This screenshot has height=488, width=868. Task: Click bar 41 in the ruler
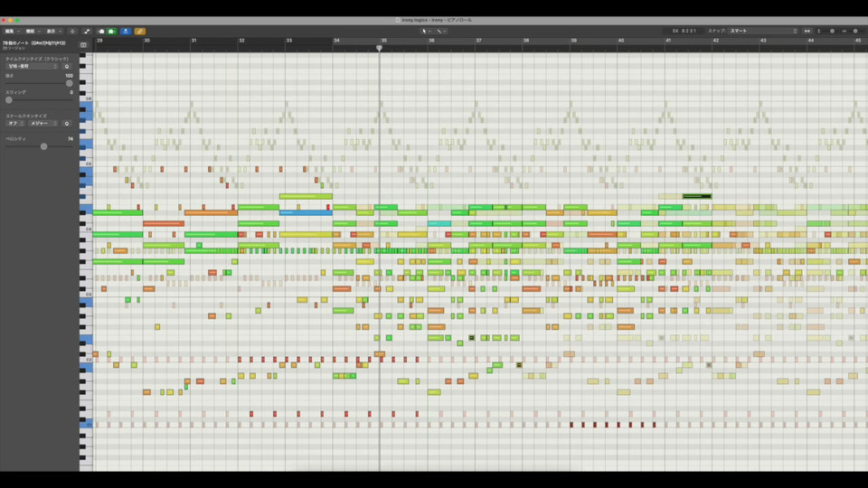(669, 41)
